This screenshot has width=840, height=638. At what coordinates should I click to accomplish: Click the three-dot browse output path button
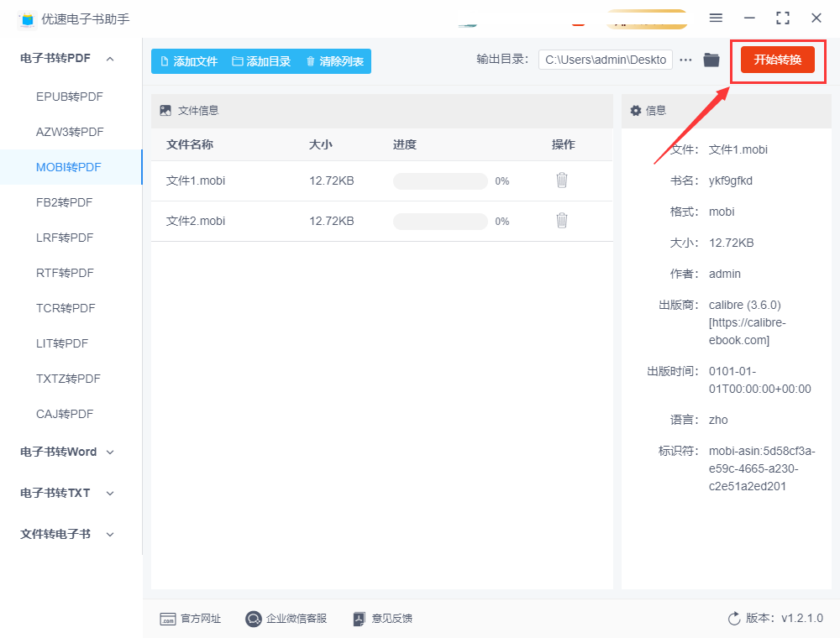point(685,60)
